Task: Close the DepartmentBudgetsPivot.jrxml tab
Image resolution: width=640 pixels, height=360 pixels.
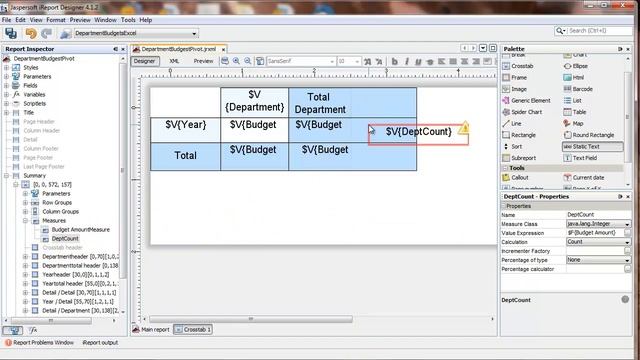Action: coord(223,49)
